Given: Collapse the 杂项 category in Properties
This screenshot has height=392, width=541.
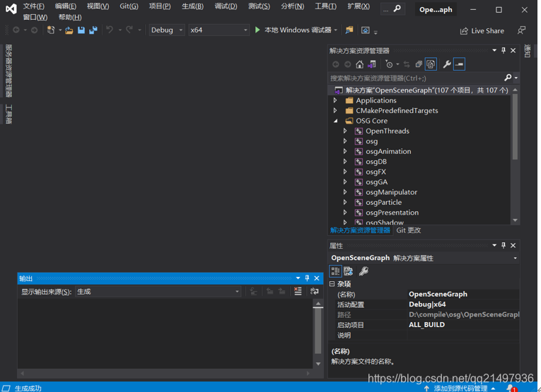Looking at the screenshot, I should (332, 284).
